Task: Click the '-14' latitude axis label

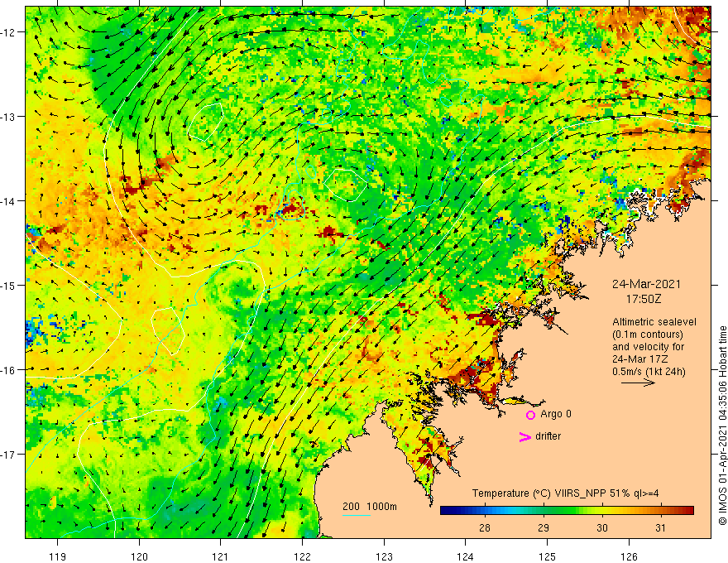Action: [8, 201]
